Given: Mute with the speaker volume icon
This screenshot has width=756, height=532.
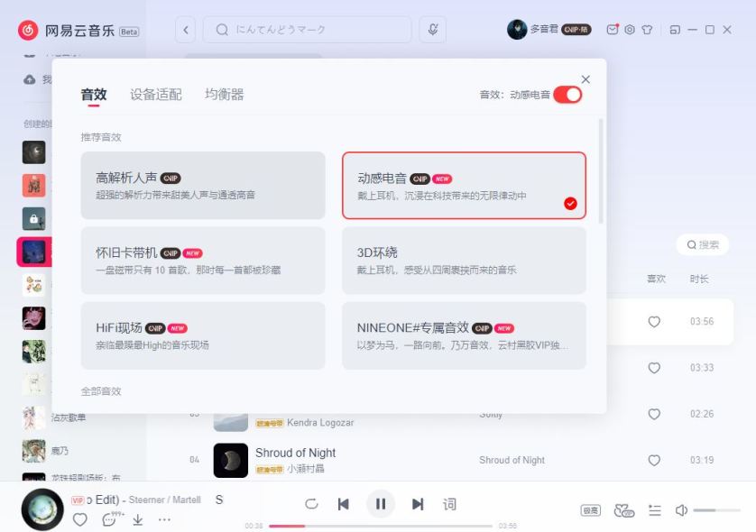Looking at the screenshot, I should point(681,509).
